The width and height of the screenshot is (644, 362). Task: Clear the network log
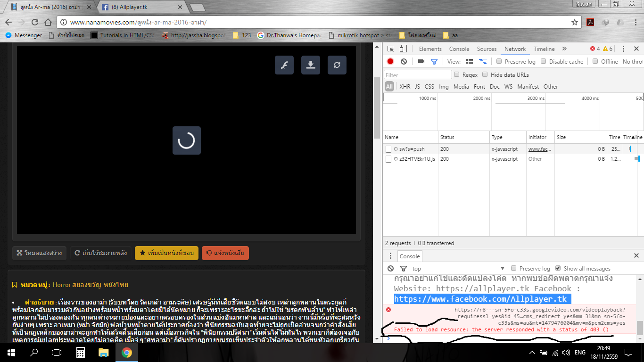pos(404,62)
